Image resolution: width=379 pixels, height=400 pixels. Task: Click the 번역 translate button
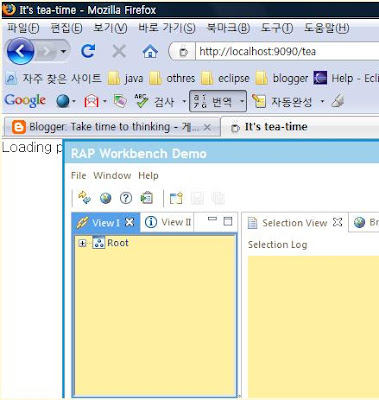pos(213,101)
